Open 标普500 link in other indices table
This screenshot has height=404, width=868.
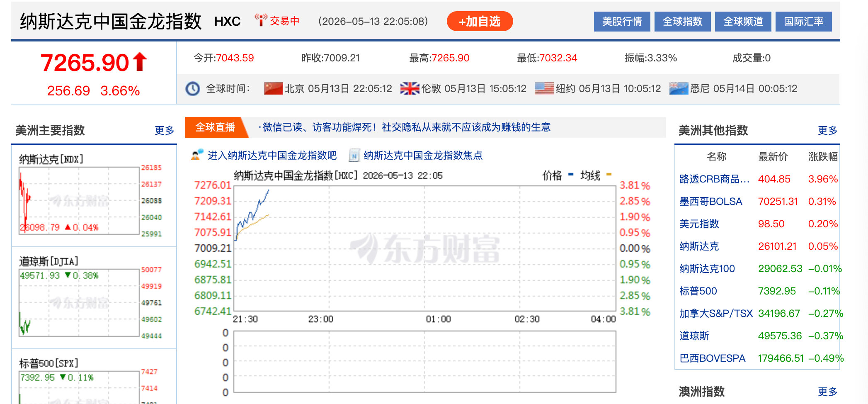(698, 291)
